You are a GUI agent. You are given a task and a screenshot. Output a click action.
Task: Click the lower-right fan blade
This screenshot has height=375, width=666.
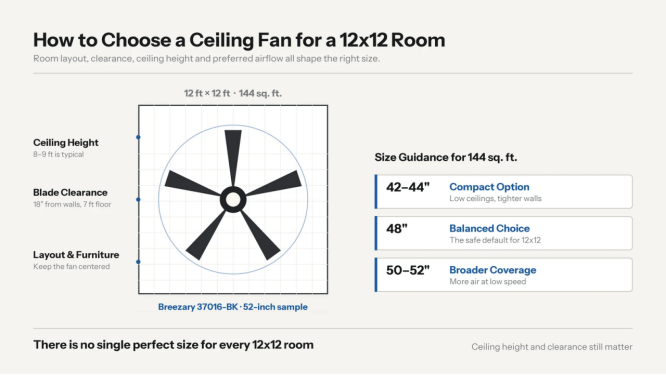260,235
